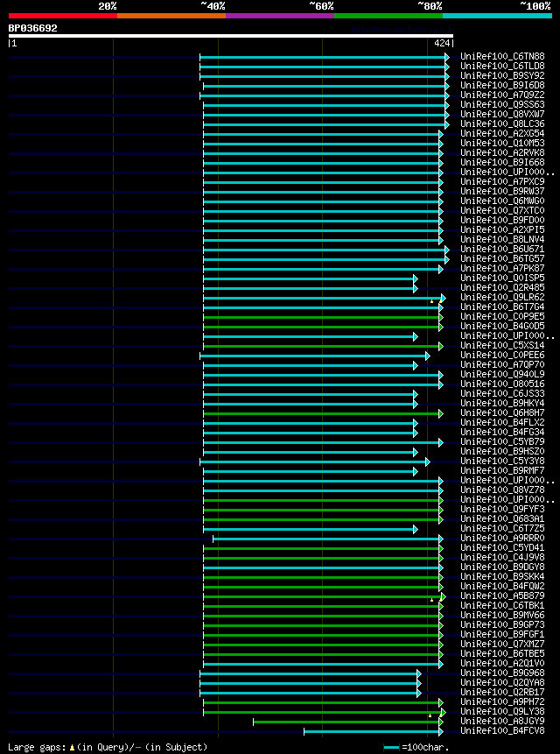Click the short green alignment bar of UniRef100_A8JGY9
560x754 pixels.
348,722
